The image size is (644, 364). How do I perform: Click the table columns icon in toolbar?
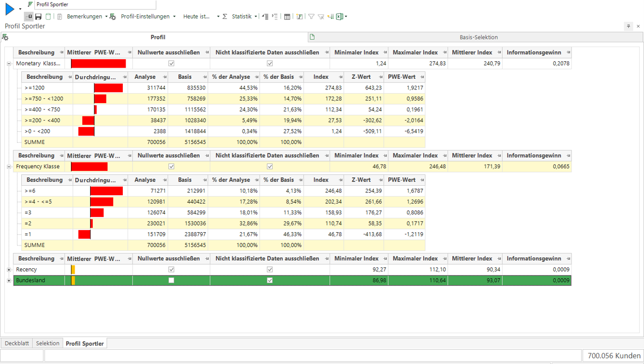(287, 16)
